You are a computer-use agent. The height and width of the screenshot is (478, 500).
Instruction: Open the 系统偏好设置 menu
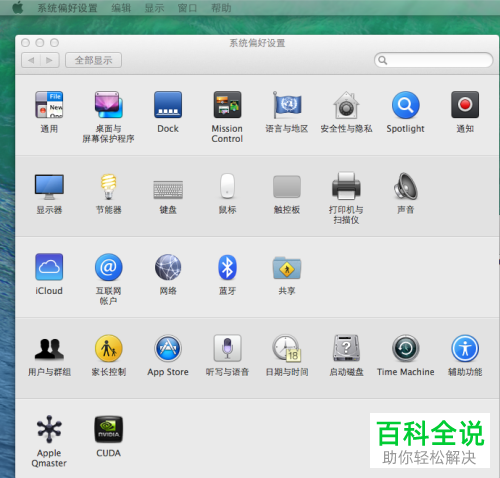point(67,8)
